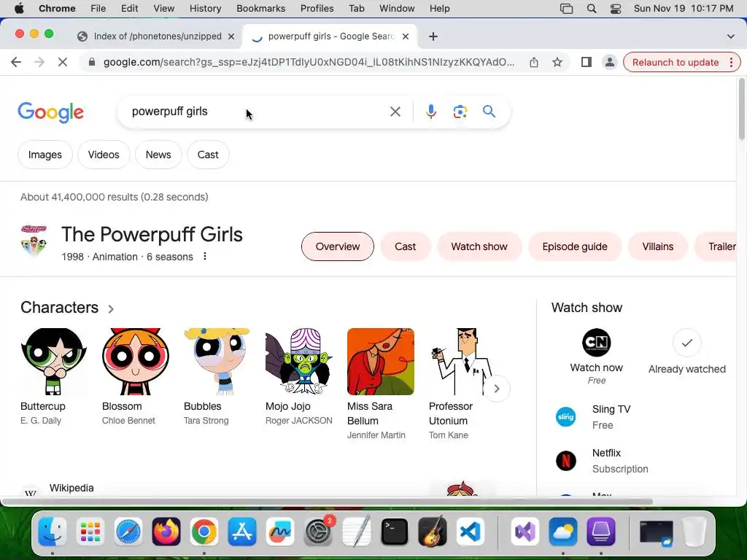Open Chrome side panel

[587, 63]
